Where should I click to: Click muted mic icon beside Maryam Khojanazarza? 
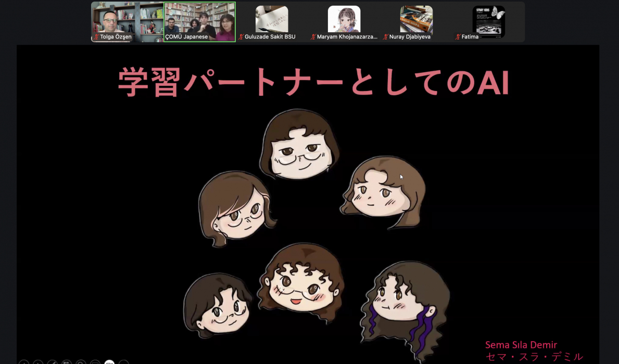tap(313, 37)
